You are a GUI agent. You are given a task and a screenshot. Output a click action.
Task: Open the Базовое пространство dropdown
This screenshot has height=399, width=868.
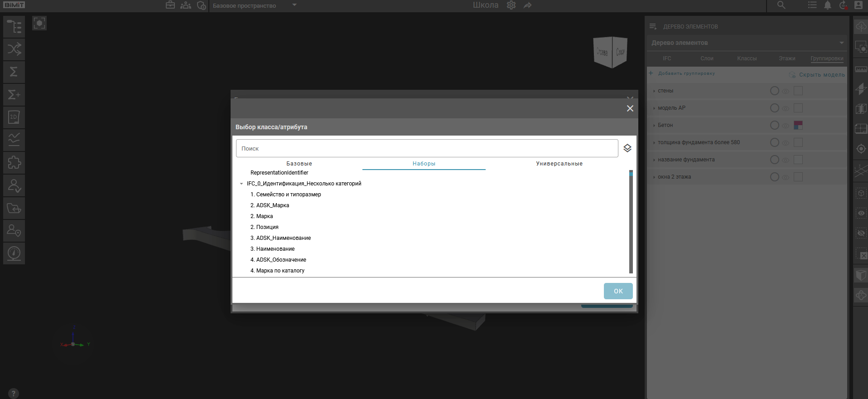click(x=294, y=5)
